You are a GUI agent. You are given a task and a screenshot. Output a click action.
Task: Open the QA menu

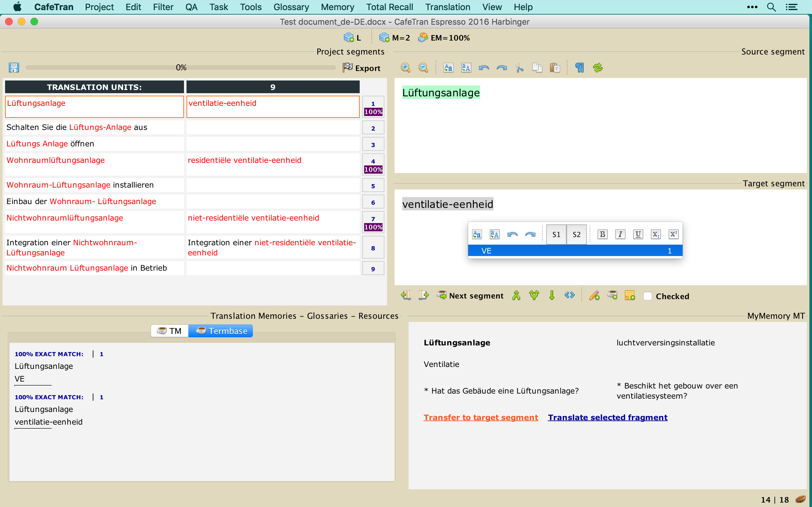pos(191,7)
